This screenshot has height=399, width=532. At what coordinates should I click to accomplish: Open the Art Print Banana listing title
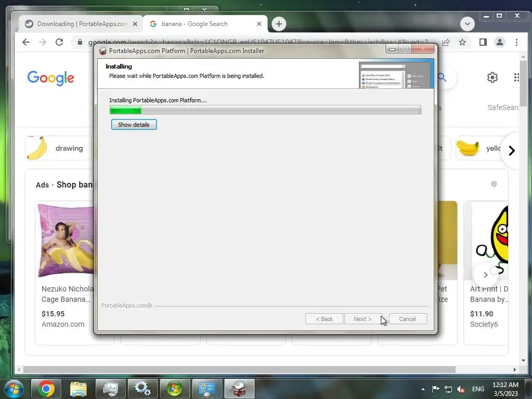(x=488, y=294)
